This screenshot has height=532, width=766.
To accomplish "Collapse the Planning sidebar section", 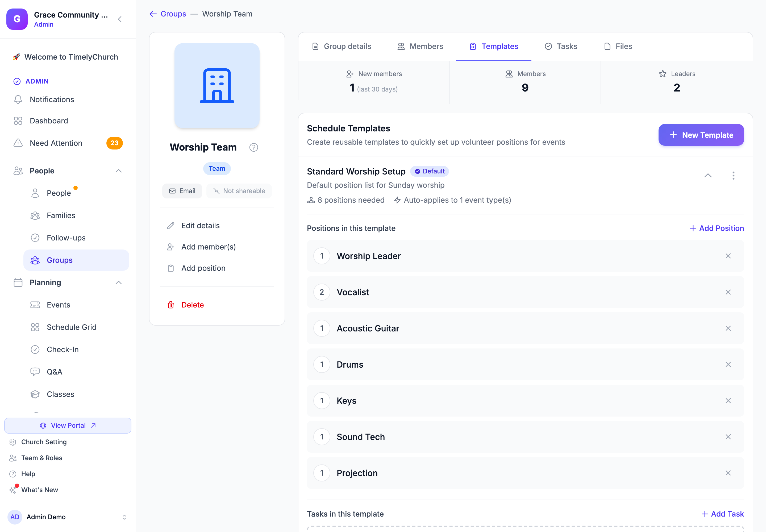I will point(119,283).
